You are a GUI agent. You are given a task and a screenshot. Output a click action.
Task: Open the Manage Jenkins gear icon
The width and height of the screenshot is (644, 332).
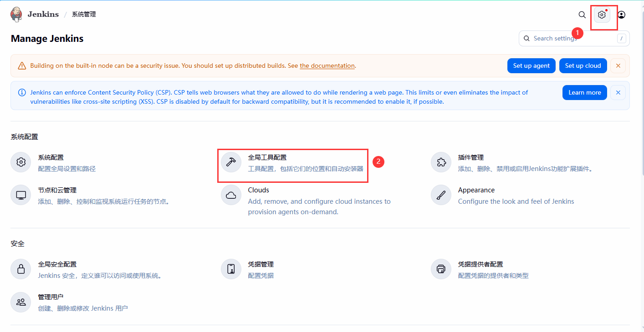(602, 15)
